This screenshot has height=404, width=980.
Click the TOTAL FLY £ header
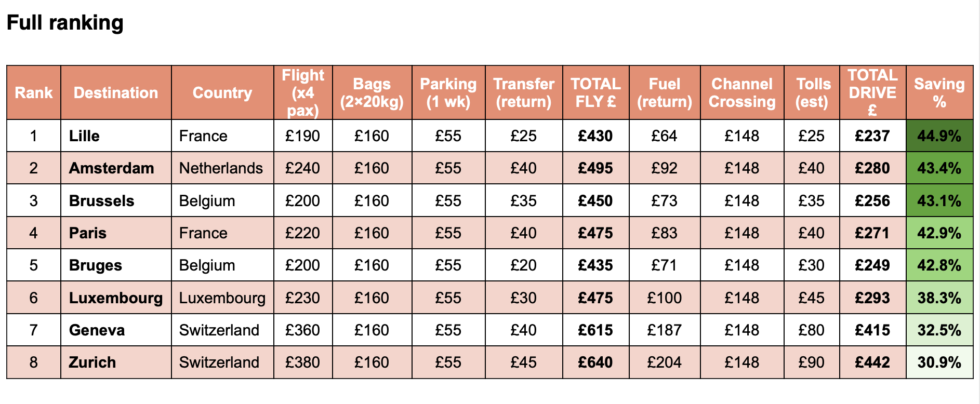[x=596, y=92]
